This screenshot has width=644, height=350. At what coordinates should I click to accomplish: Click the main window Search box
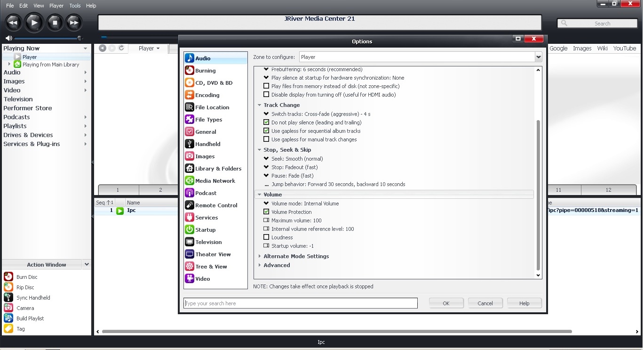[x=597, y=23]
